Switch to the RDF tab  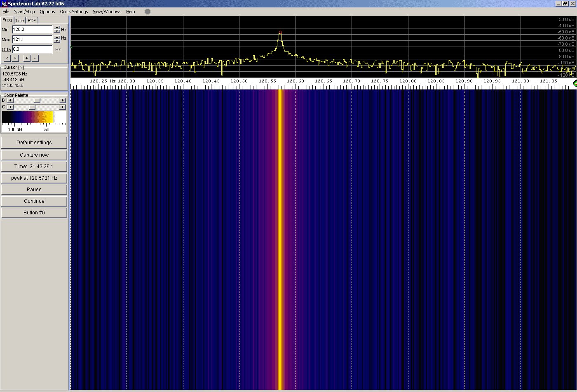[32, 21]
